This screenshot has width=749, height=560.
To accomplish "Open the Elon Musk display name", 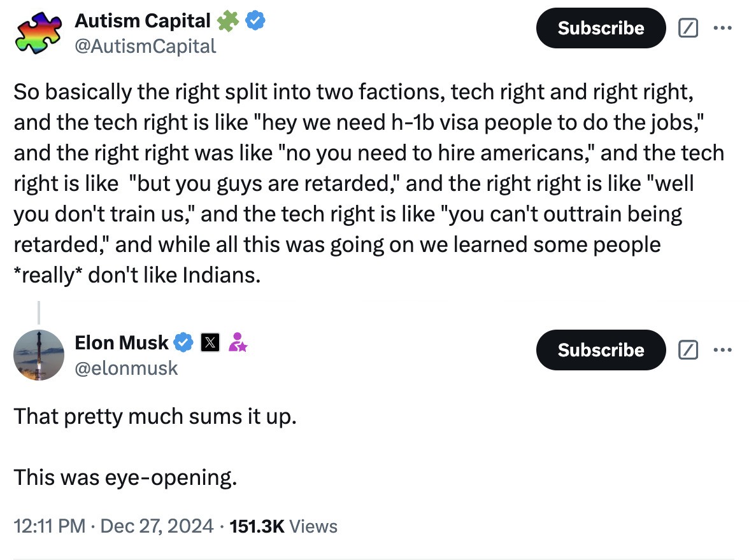I will click(121, 342).
